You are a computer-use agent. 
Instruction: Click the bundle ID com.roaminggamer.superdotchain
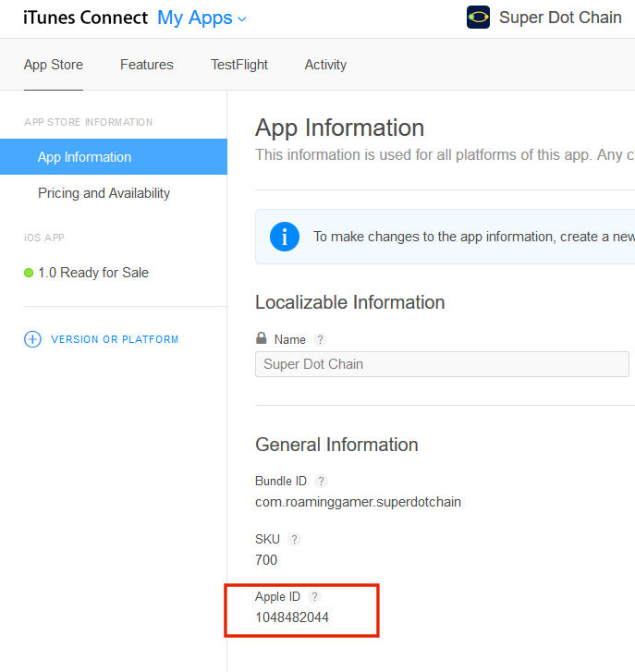coord(358,502)
